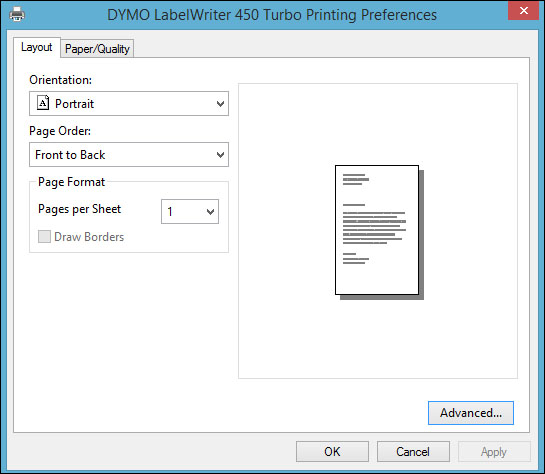
Task: Select the Layout tab
Action: click(x=37, y=47)
